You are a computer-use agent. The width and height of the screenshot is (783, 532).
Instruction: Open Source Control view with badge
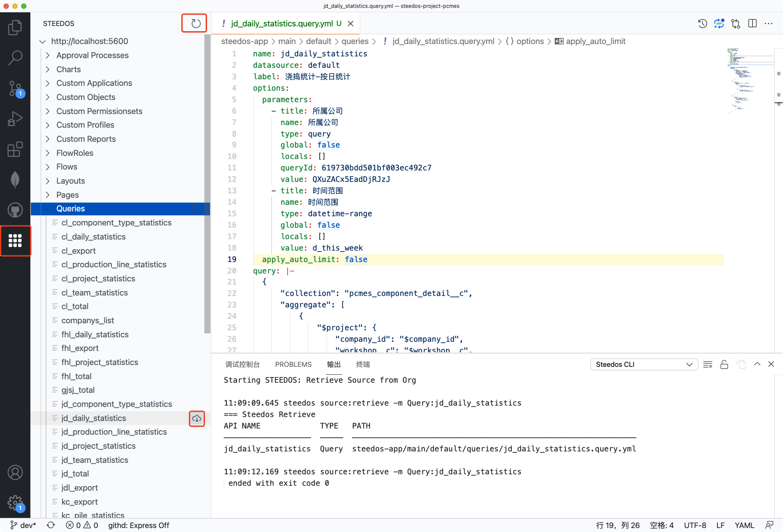15,89
